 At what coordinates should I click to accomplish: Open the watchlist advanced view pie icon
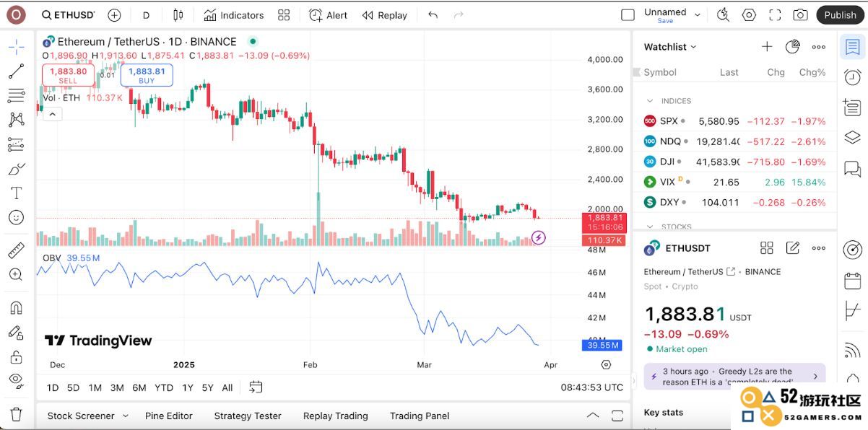(792, 47)
